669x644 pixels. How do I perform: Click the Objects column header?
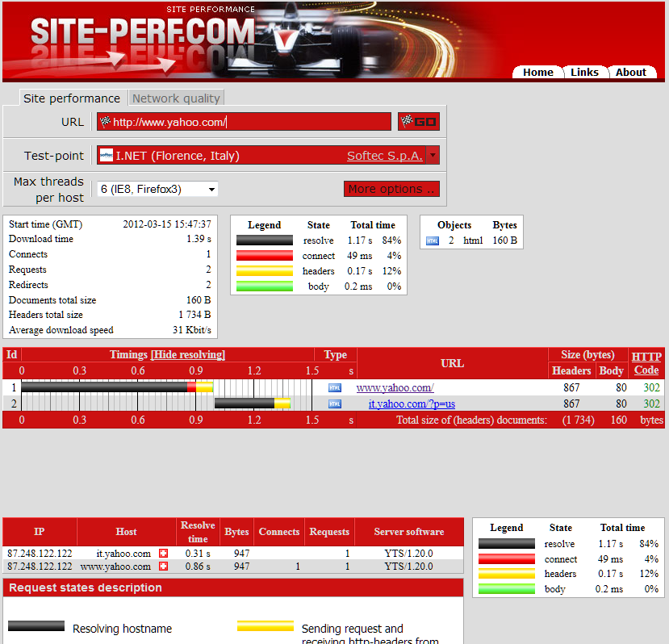pos(454,225)
